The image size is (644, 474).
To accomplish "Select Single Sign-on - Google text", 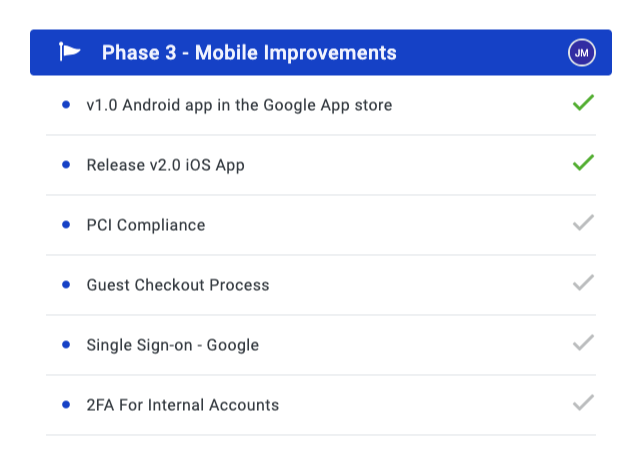I will coord(172,345).
